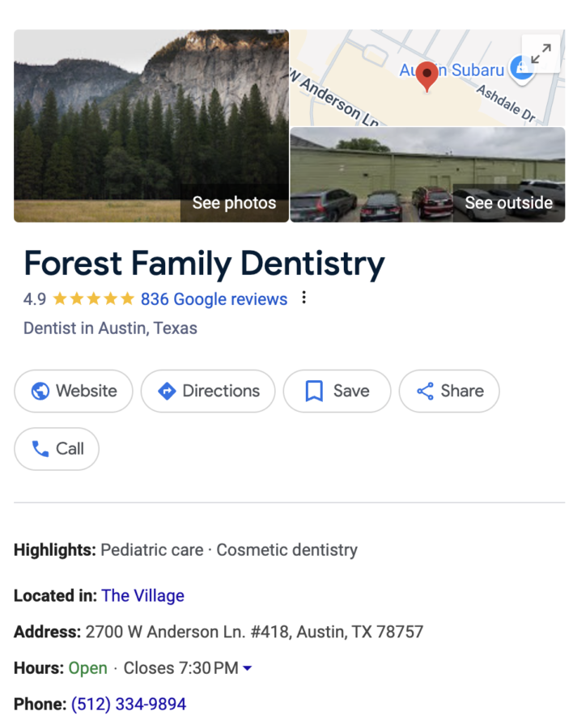Screen dimensions: 573x728
Task: Click the red map location pin
Action: tap(427, 76)
